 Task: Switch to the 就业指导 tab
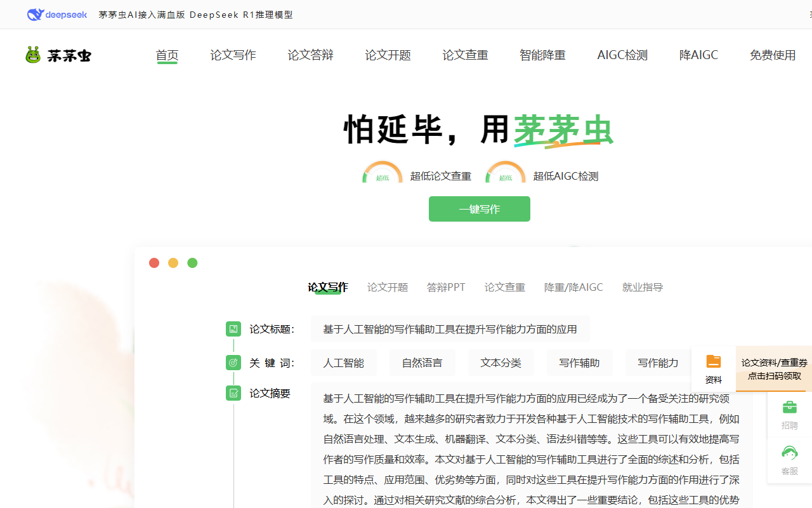pos(643,287)
